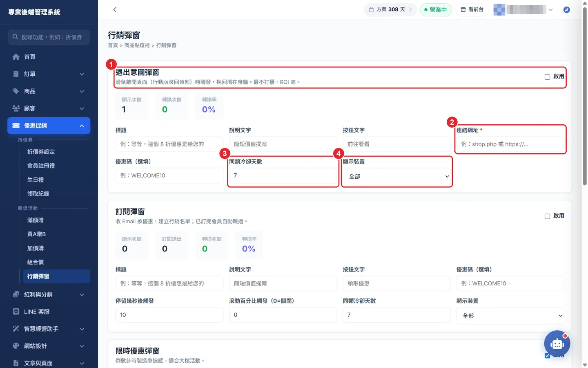Collapse the 優惠促銷 menu chevron

82,126
